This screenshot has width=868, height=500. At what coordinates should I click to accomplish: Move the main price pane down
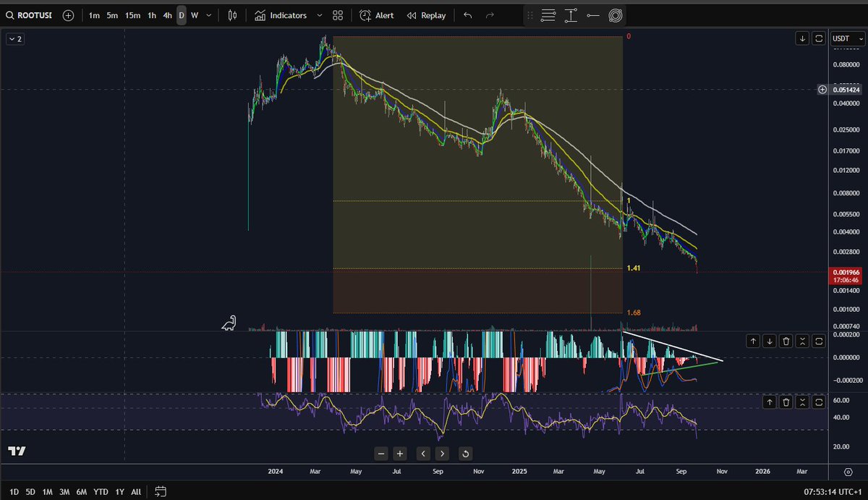click(x=802, y=39)
